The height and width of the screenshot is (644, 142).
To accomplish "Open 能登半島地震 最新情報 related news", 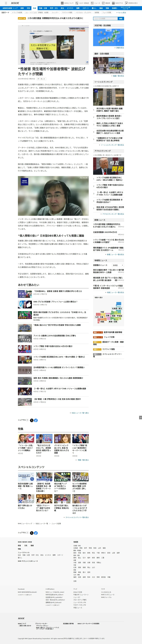I will tap(113, 332).
